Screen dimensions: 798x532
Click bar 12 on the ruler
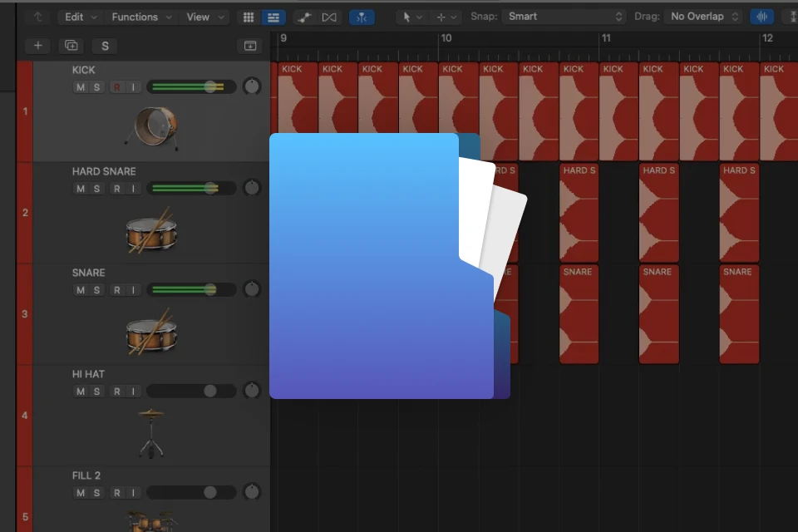(767, 38)
